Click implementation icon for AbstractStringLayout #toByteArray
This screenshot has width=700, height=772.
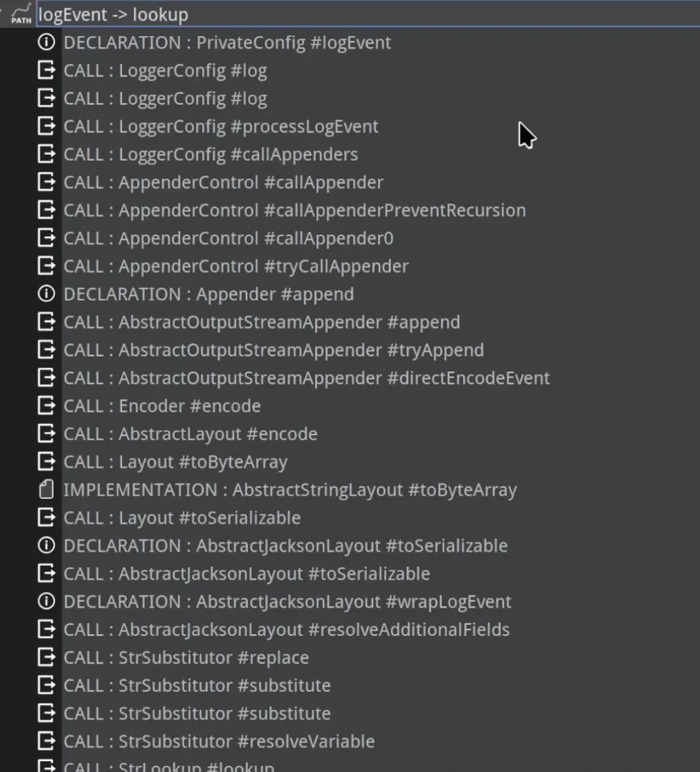pos(46,490)
